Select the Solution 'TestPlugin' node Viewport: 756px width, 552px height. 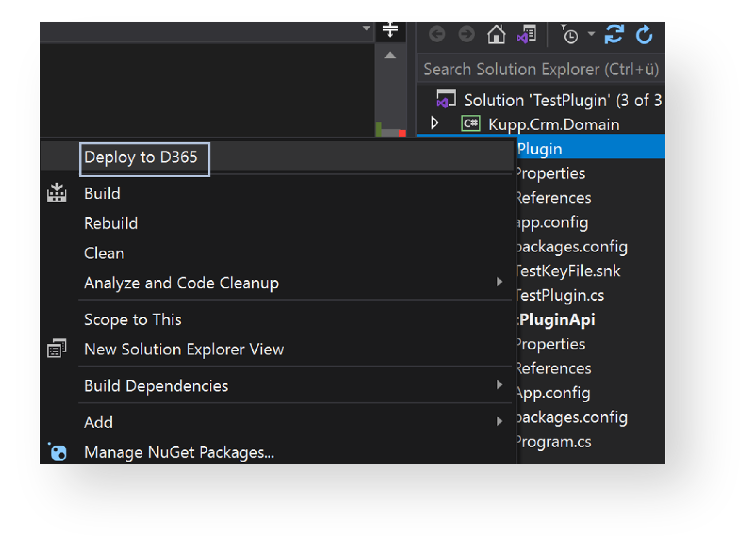pos(563,100)
